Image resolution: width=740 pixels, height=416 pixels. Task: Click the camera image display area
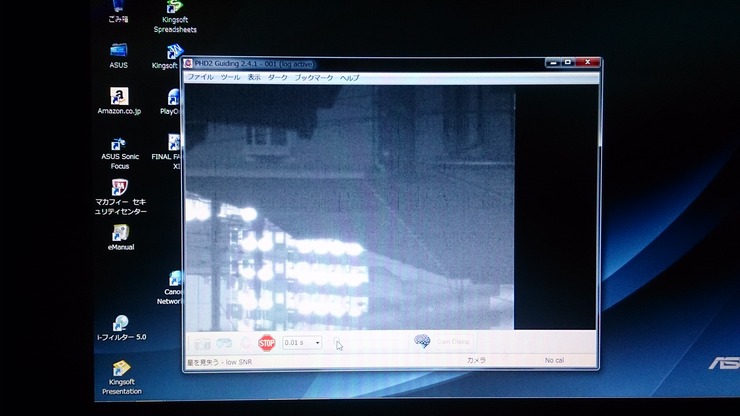click(349, 208)
